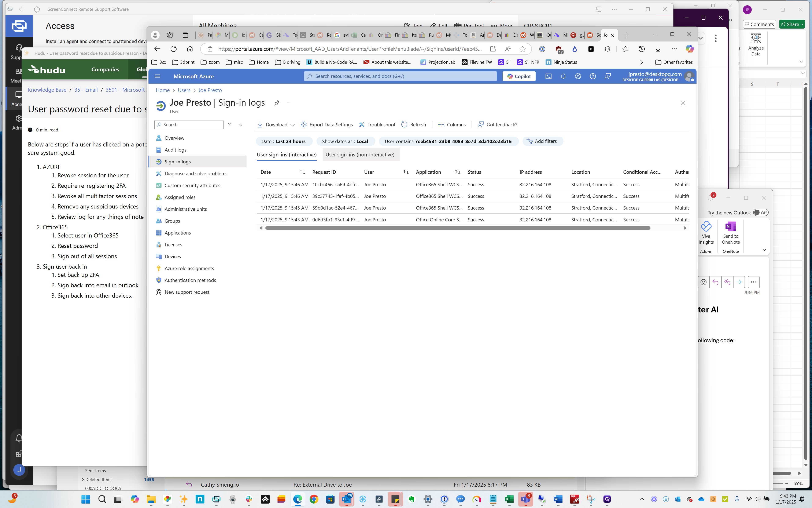Click Viva Insights add-in in Outlook
This screenshot has width=812, height=508.
click(706, 233)
